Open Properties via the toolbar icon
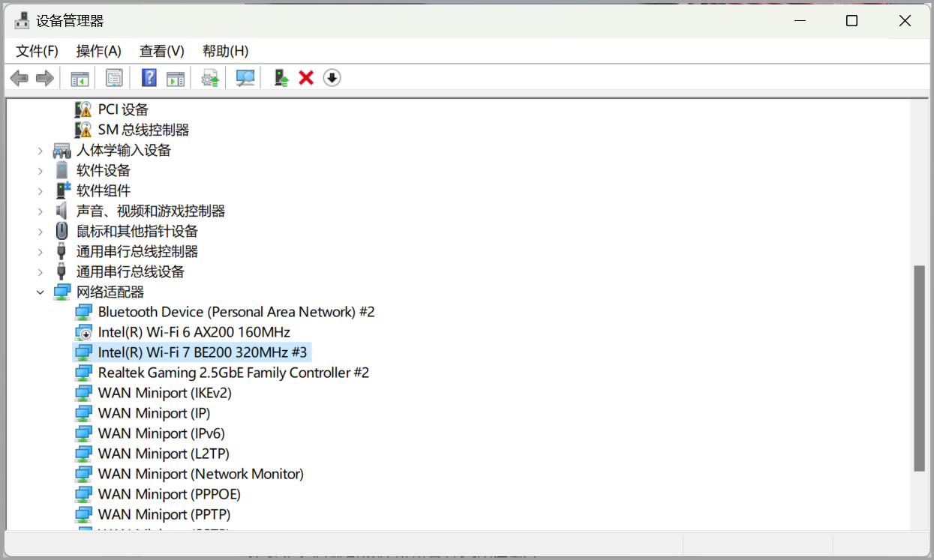The height and width of the screenshot is (560, 934). click(x=114, y=78)
